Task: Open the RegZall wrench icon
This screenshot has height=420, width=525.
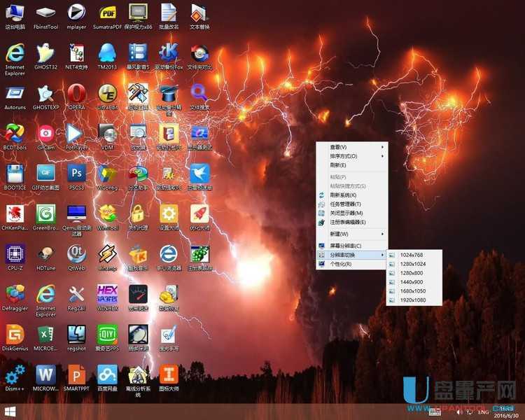Action: tap(76, 298)
